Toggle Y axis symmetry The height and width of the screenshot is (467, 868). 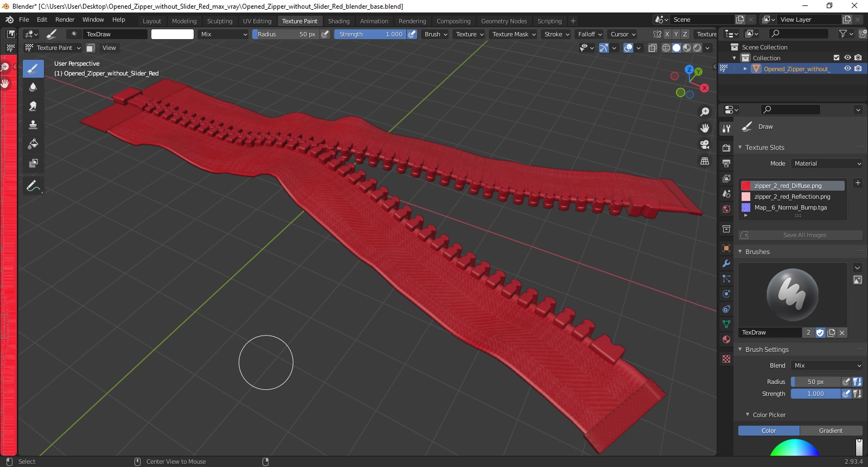(x=676, y=34)
